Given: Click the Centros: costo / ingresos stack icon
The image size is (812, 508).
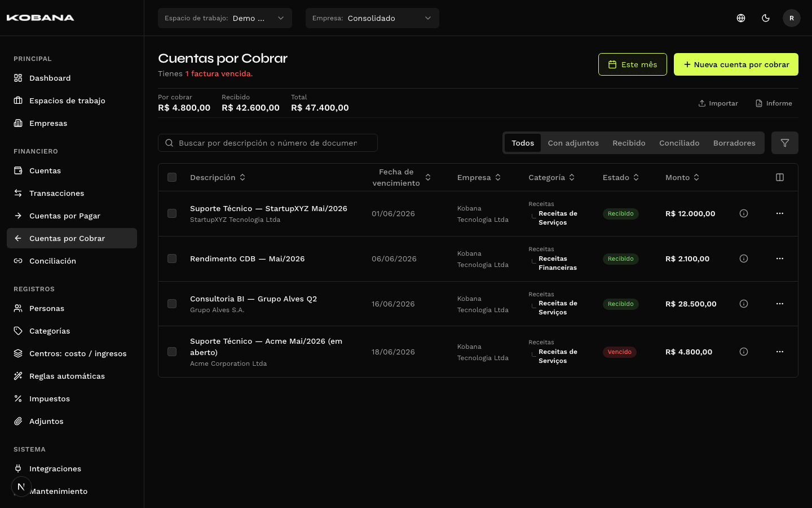Looking at the screenshot, I should pyautogui.click(x=18, y=353).
